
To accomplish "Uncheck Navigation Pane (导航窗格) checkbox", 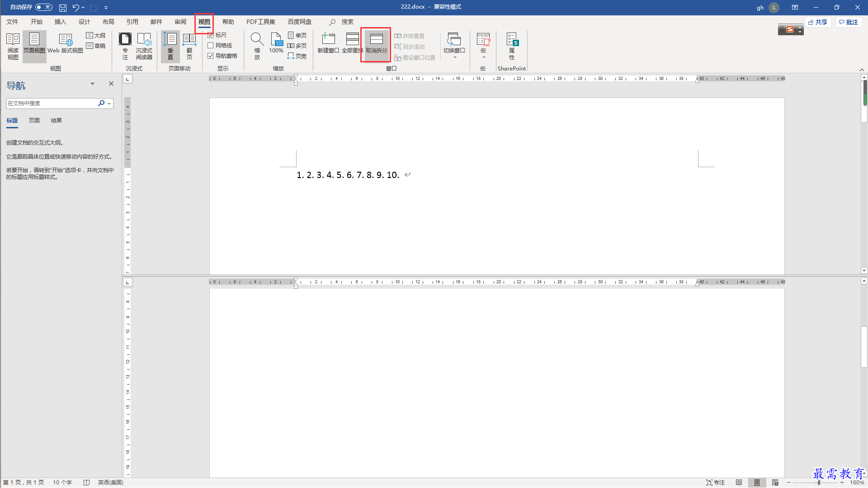I will [211, 56].
